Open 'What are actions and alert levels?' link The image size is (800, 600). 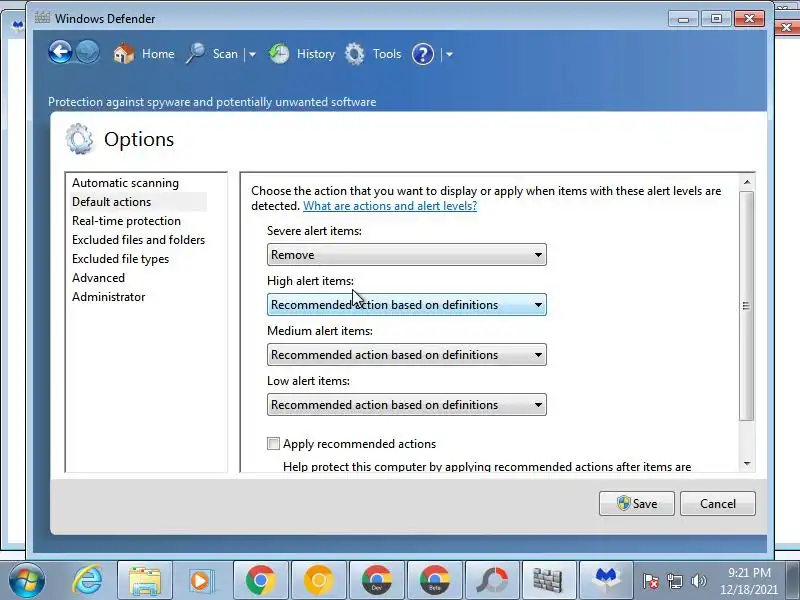click(390, 206)
